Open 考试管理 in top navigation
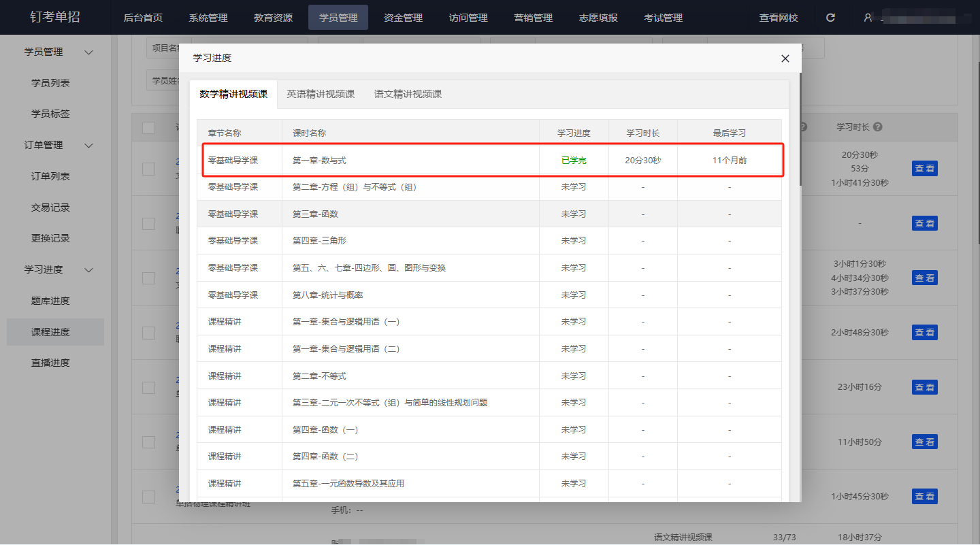980x545 pixels. coord(663,18)
